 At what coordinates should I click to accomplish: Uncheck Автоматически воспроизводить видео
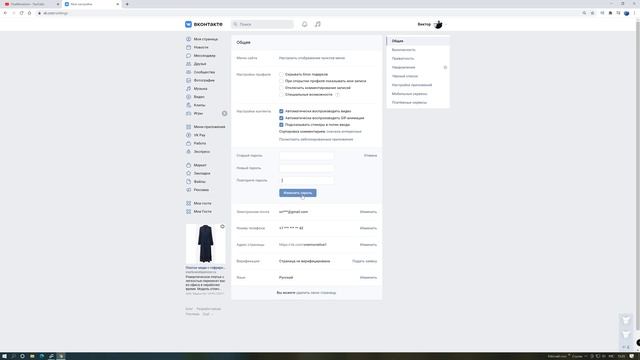tap(281, 111)
